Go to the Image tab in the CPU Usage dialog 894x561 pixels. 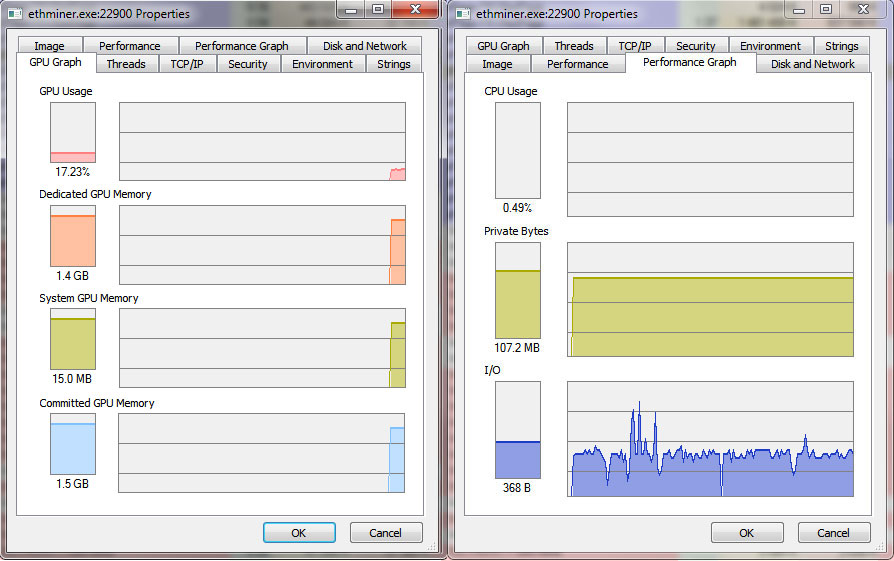coord(497,64)
